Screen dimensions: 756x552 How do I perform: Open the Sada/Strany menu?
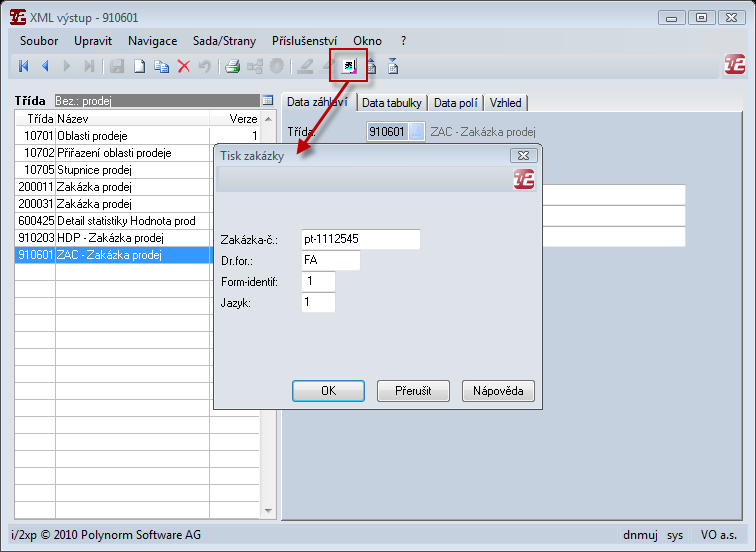224,41
